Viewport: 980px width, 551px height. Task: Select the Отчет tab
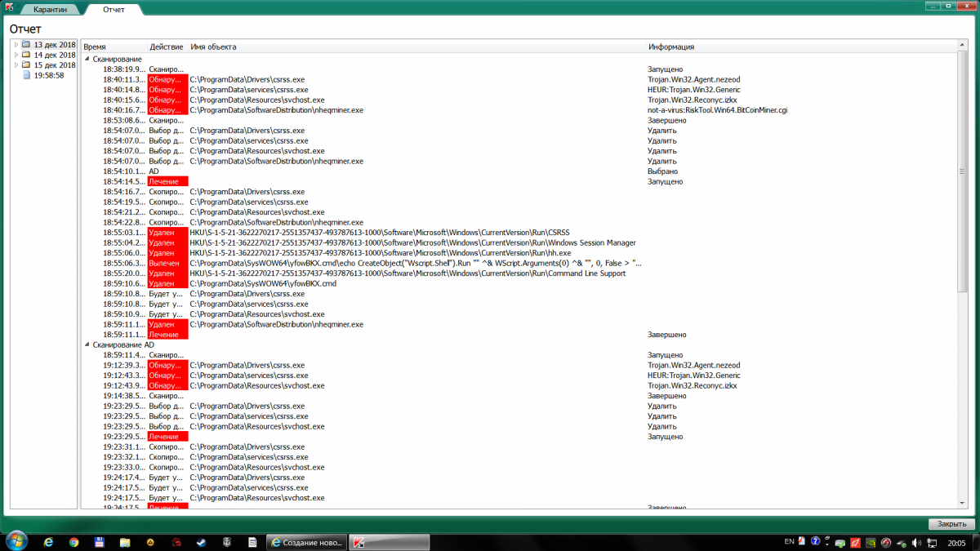pos(114,10)
